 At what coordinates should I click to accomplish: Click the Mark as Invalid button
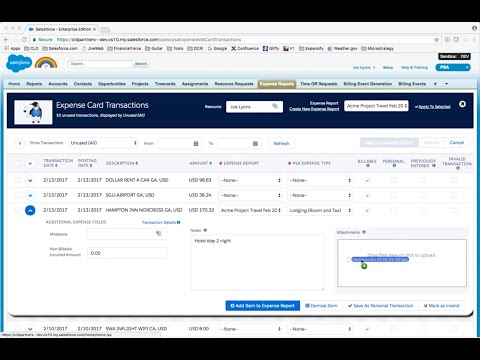(442, 306)
